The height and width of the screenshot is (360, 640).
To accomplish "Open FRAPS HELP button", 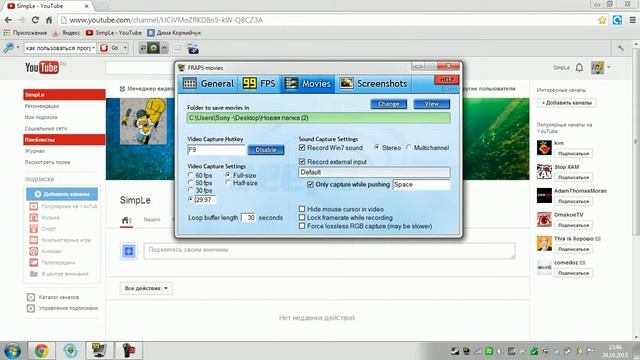I will click(447, 80).
